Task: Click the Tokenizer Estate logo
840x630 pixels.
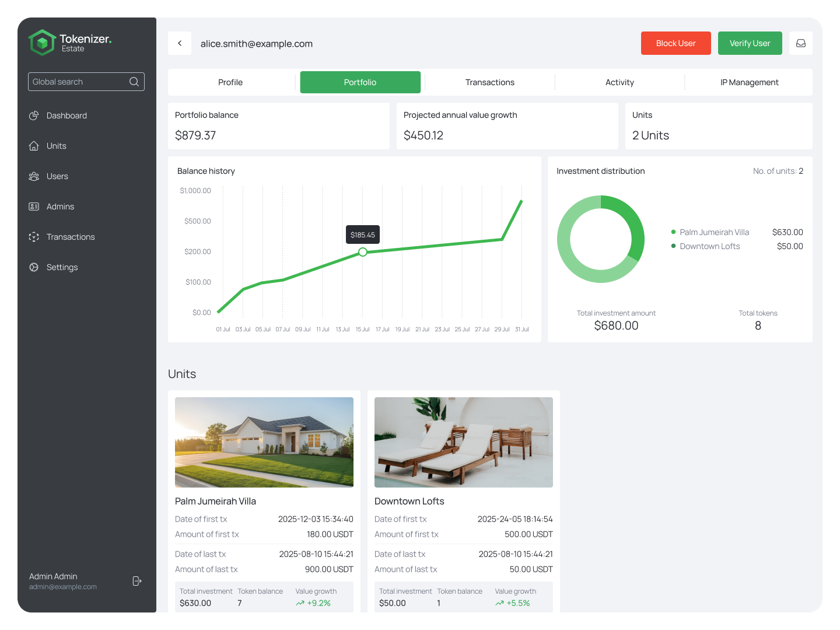Action: coord(42,43)
